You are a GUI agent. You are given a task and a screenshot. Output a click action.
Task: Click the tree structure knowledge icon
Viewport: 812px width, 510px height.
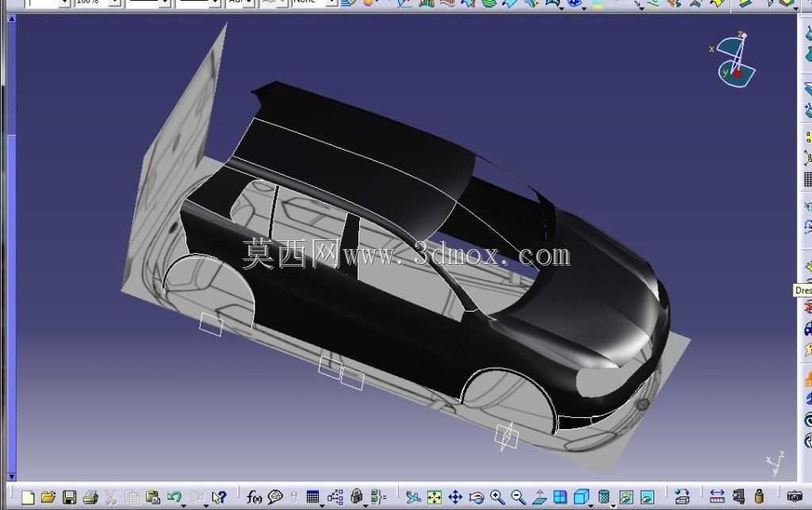[x=335, y=497]
